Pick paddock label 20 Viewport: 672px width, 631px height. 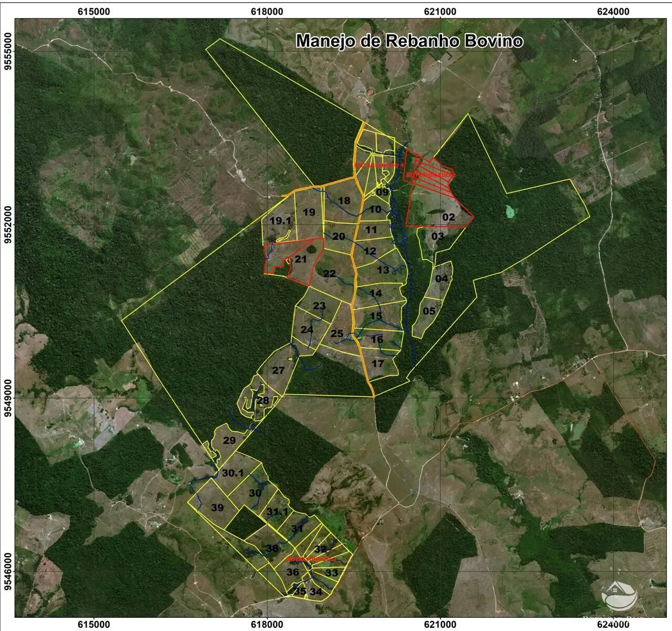339,236
